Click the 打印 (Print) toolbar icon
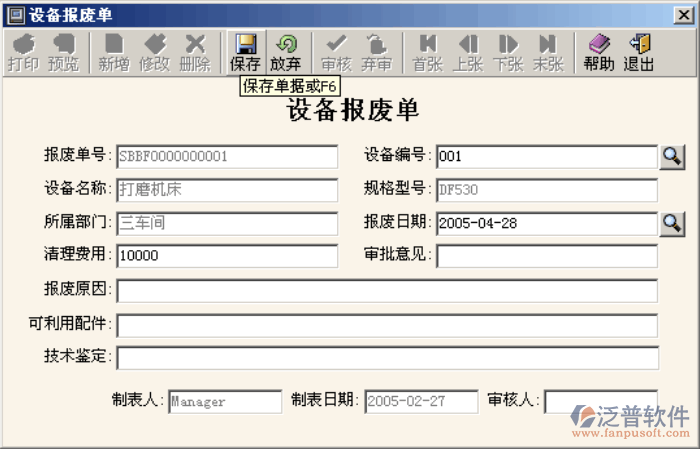This screenshot has width=700, height=449. (23, 52)
